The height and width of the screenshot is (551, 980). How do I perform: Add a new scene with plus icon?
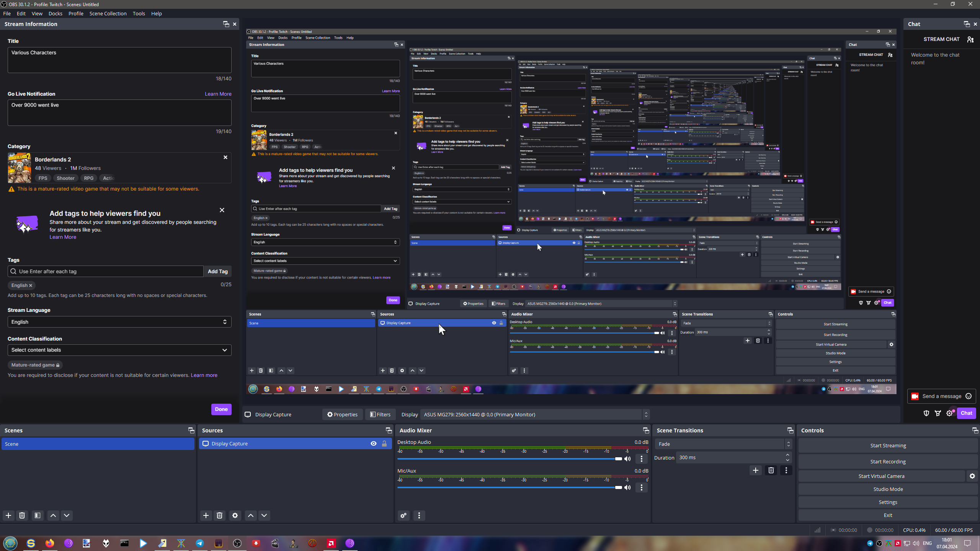[8, 515]
